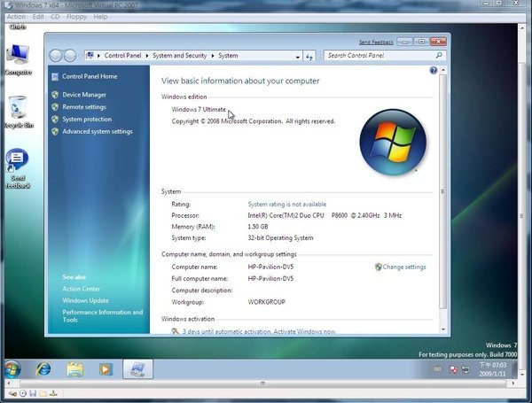The height and width of the screenshot is (403, 532).
Task: Open the Floppy menu in Virtual PC
Action: [x=76, y=17]
